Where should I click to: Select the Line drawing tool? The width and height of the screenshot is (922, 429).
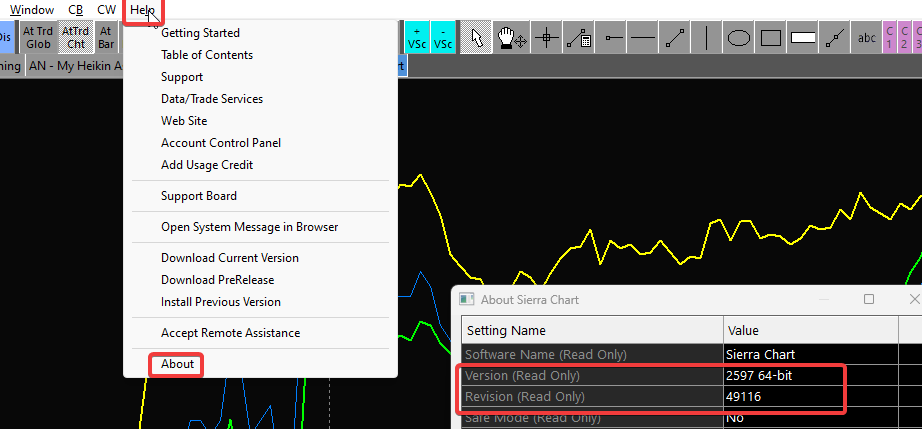(x=674, y=38)
